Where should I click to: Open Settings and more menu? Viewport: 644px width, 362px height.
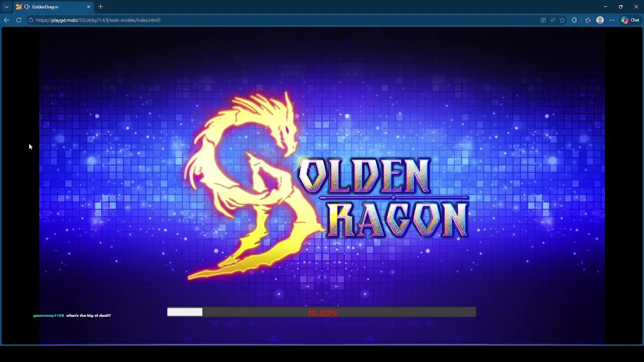pos(612,20)
